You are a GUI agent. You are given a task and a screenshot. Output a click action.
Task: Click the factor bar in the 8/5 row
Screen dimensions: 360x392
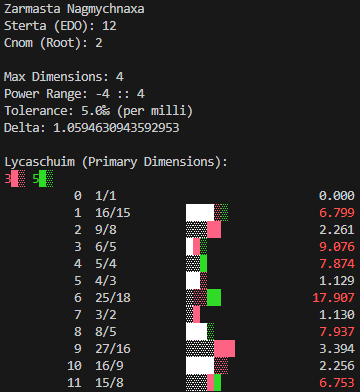[x=200, y=332]
